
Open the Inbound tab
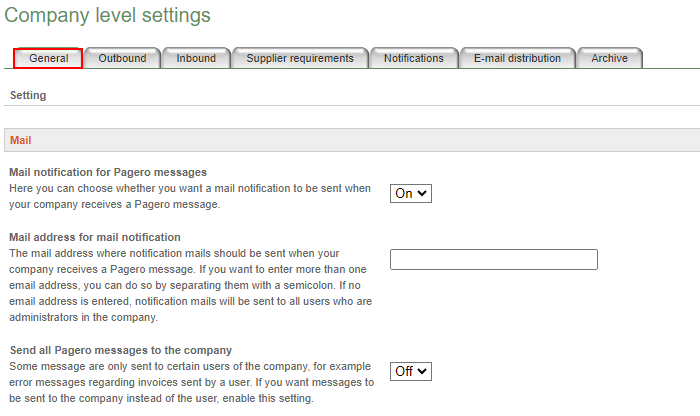coord(196,58)
